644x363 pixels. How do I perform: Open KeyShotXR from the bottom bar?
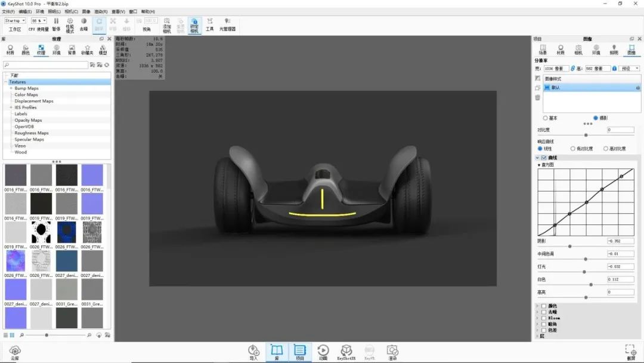(346, 352)
